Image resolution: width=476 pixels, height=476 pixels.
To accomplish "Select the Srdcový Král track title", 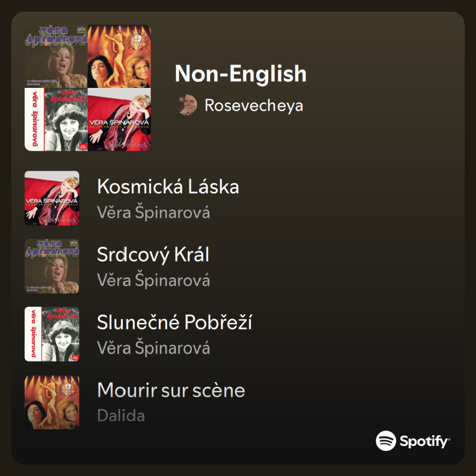I will click(x=153, y=254).
